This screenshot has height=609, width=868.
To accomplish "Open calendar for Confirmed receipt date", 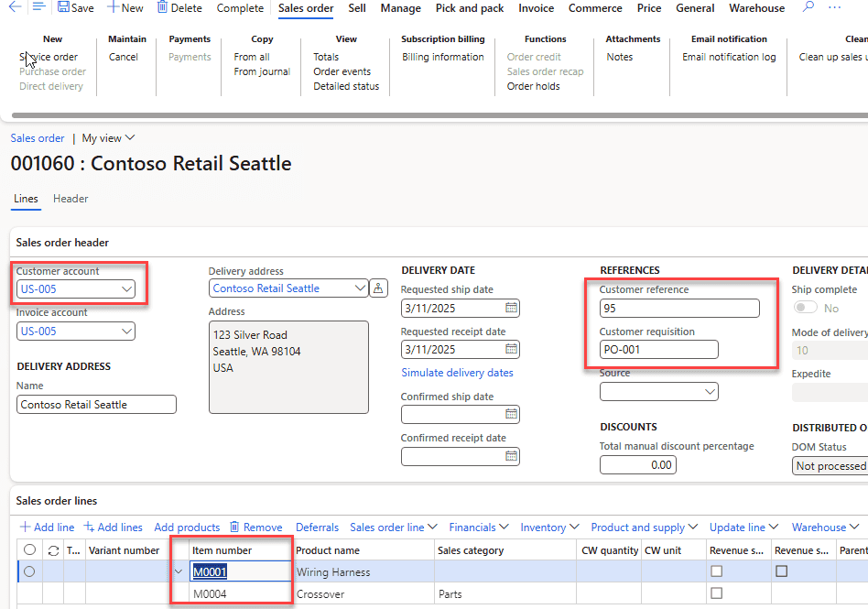I will pos(512,456).
